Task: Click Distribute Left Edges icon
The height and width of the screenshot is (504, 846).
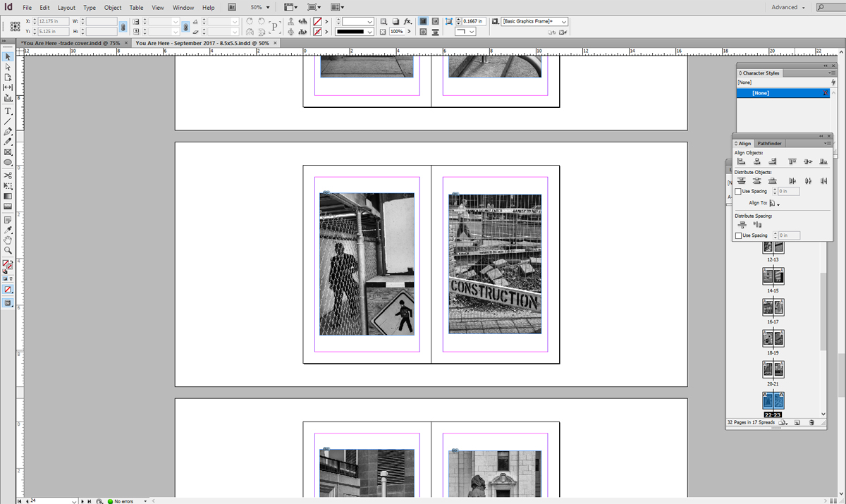Action: coord(792,181)
